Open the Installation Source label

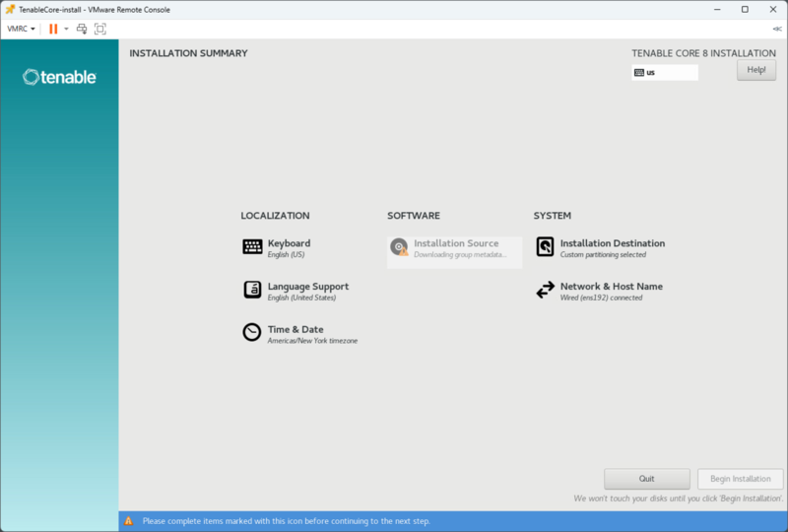456,243
